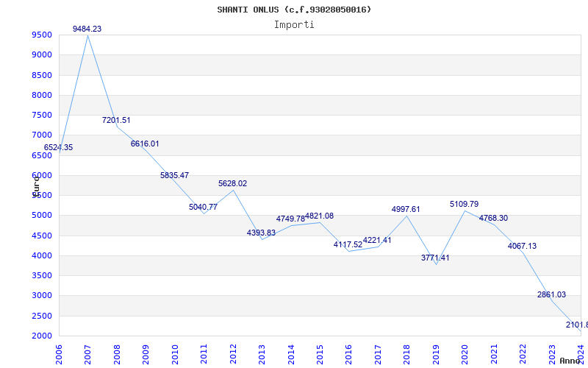This screenshot has height=368, width=588.
Task: Click data label 4067.13
Action: [522, 247]
